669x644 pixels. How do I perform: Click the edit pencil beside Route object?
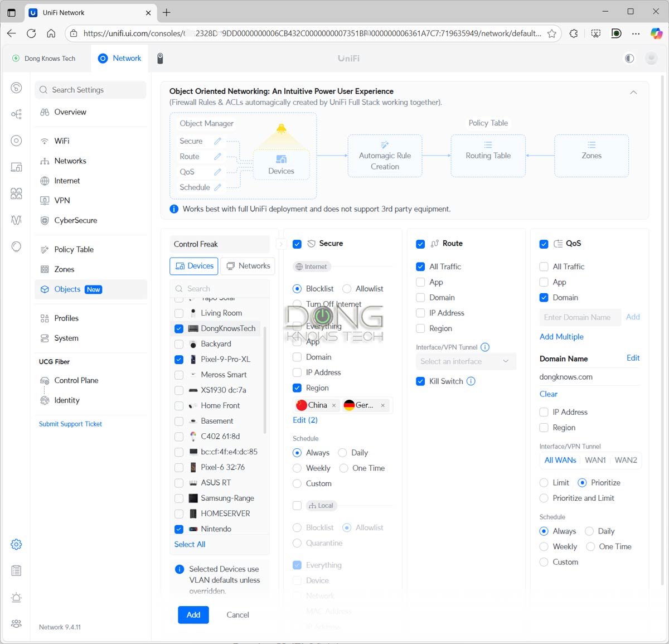(217, 157)
